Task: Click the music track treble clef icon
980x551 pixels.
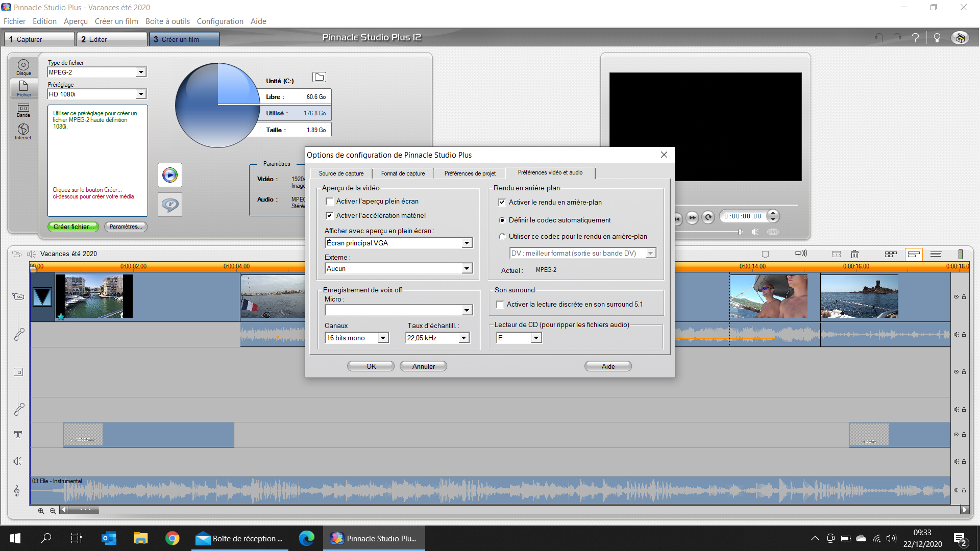Action: tap(17, 490)
